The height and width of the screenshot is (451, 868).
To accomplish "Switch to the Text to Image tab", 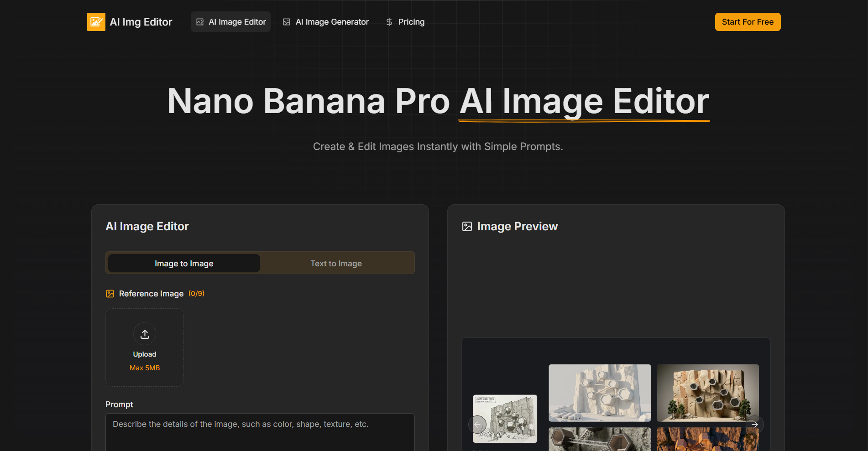I will pyautogui.click(x=336, y=263).
